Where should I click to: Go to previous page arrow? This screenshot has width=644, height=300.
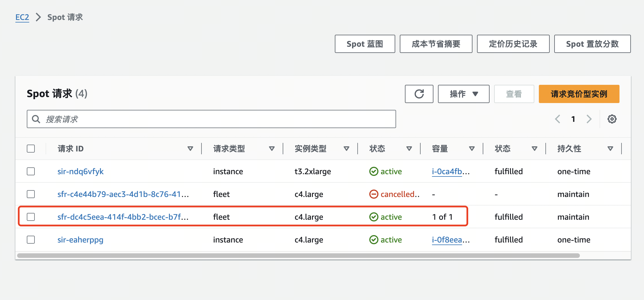point(558,119)
